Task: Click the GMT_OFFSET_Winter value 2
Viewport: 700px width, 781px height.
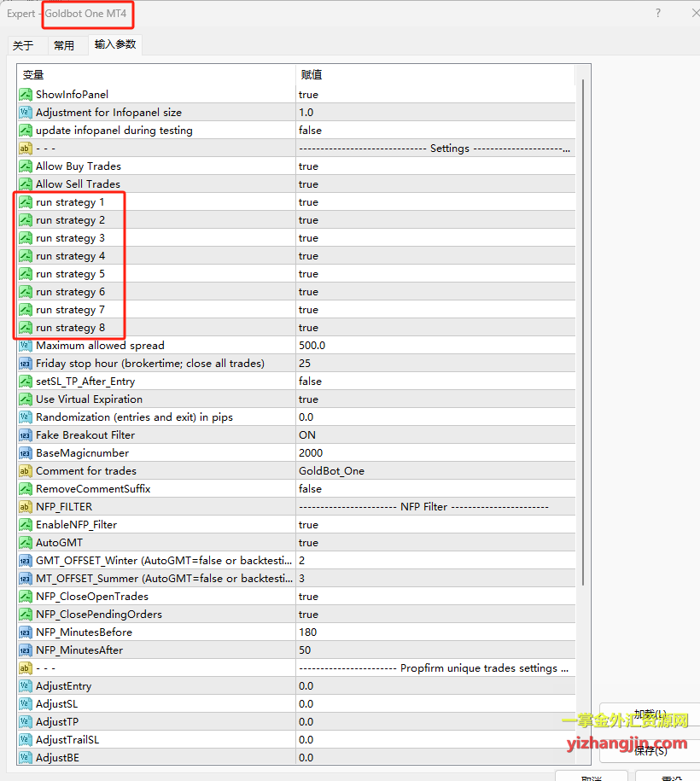Action: point(301,560)
